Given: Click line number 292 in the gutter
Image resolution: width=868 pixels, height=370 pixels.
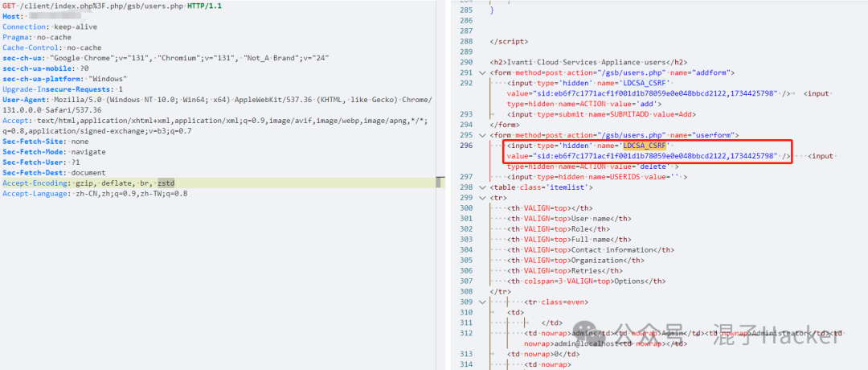Looking at the screenshot, I should coord(466,83).
